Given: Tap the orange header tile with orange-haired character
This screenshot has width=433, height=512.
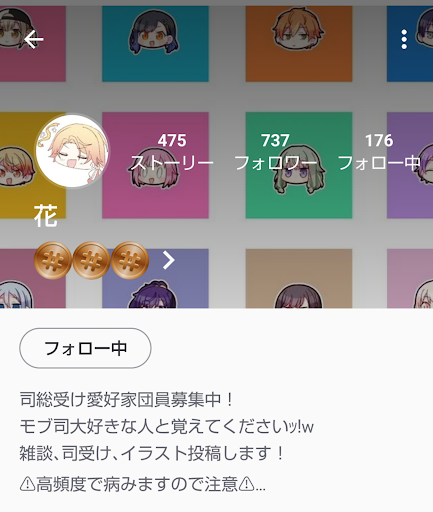Looking at the screenshot, I should [x=299, y=44].
